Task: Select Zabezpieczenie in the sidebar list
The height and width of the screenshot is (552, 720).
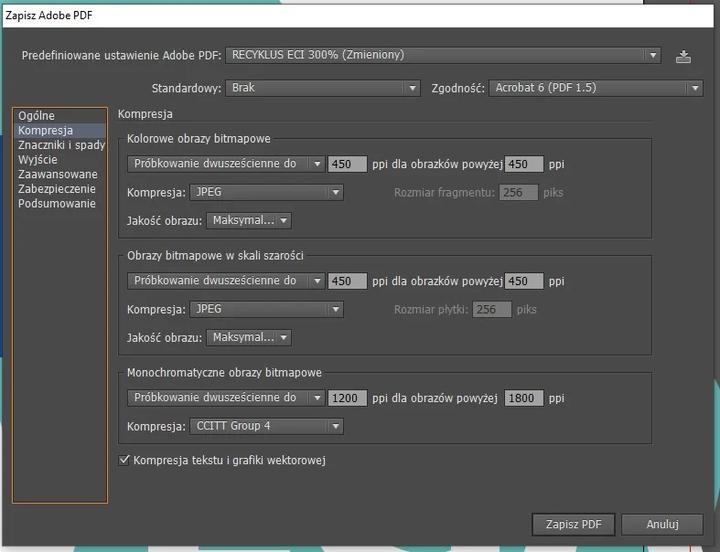Action: point(56,188)
